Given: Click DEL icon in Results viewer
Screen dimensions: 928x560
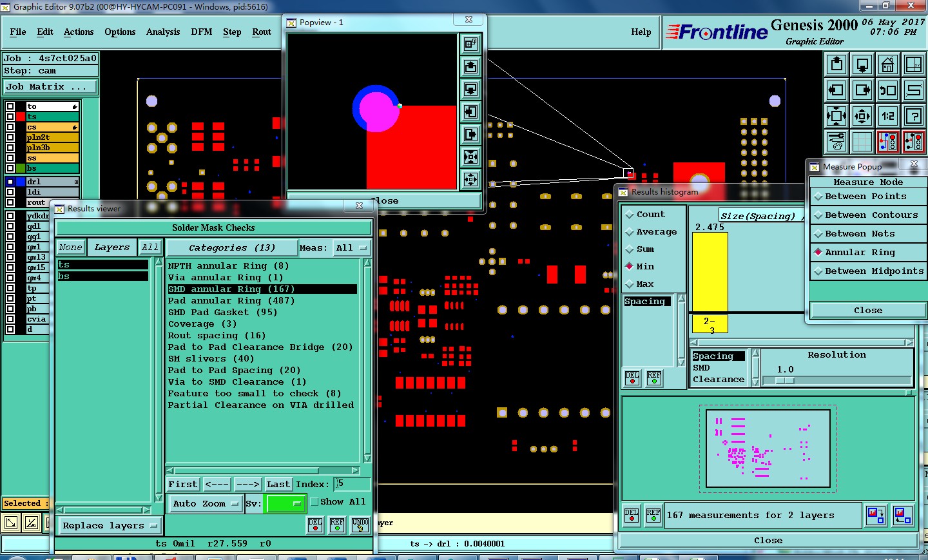Looking at the screenshot, I should 315,525.
